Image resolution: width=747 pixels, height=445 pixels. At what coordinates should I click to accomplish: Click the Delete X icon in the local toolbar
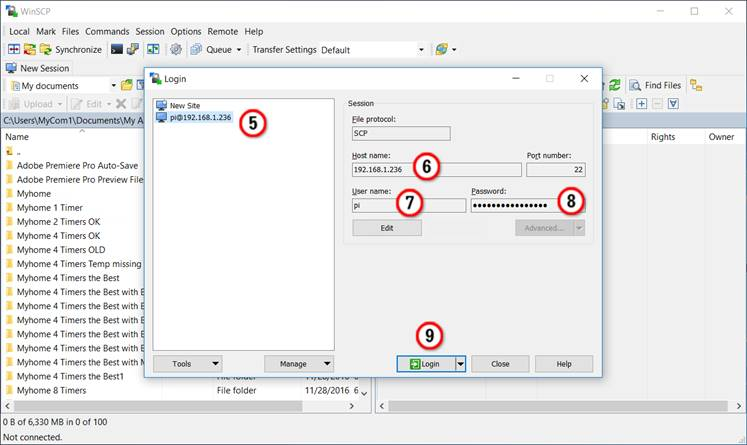[x=121, y=104]
